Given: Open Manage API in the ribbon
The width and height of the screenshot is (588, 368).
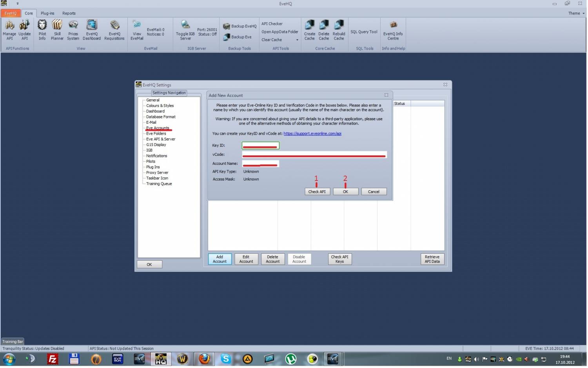Looking at the screenshot, I should (9, 30).
